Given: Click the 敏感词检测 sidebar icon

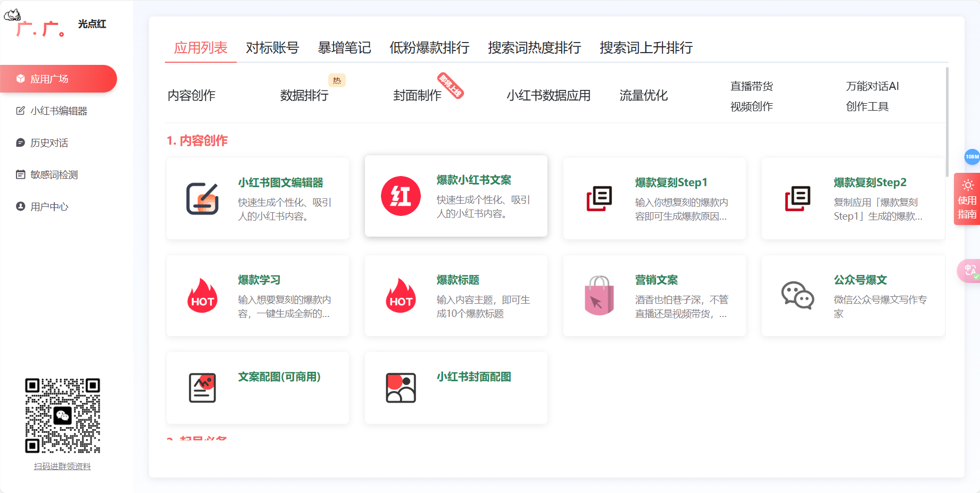Looking at the screenshot, I should click(x=20, y=174).
